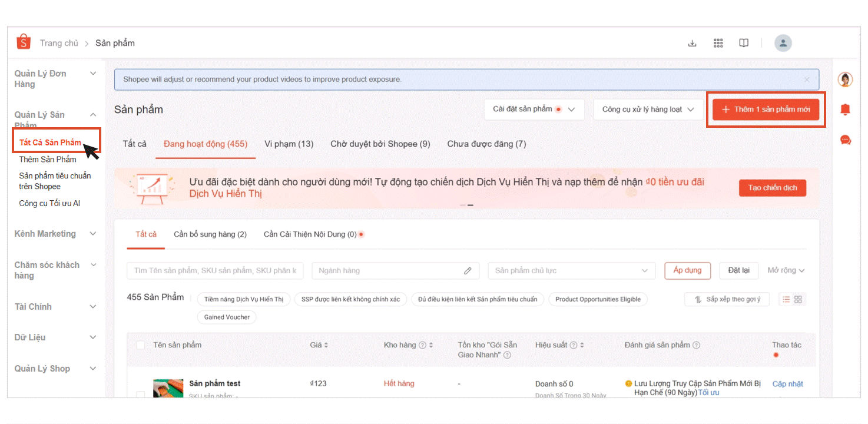Screen dimensions: 868x424
Task: Expand Quản Lý Shop sidebar section
Action: (x=93, y=369)
